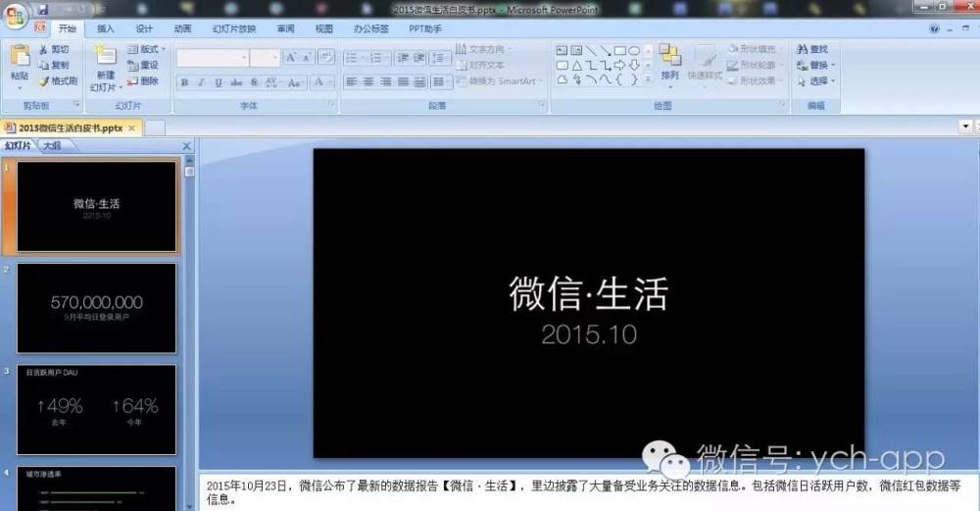Click the Increase Indent icon
Image resolution: width=980 pixels, height=511 pixels.
(418, 58)
